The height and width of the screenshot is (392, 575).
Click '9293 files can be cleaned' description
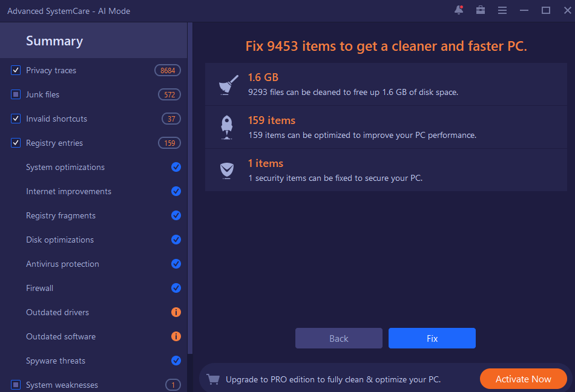point(353,93)
